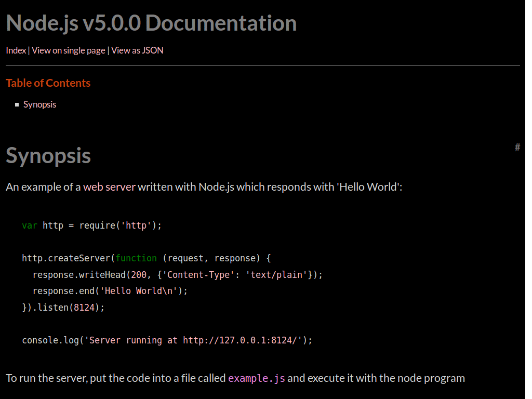Jump to Synopsis in Table of Contents
Screen dimensions: 532x399
39,104
